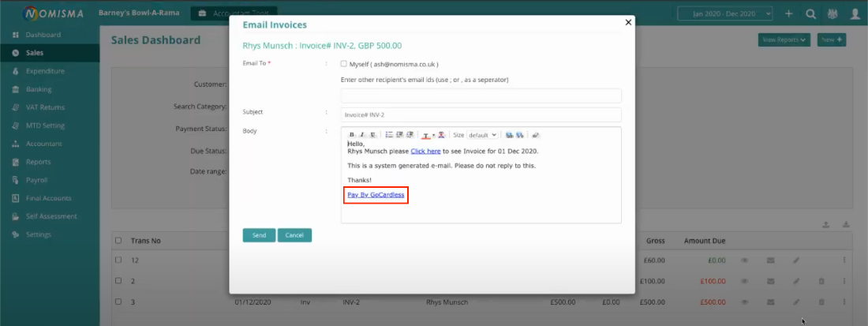Insert a list in the email body
868x326 pixels.
point(389,134)
